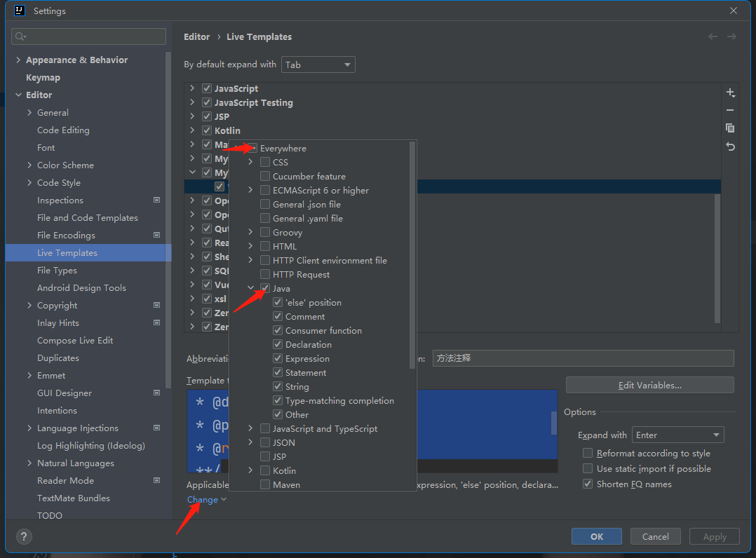
Task: Click the IntelliJ logo in title bar
Action: (x=20, y=11)
